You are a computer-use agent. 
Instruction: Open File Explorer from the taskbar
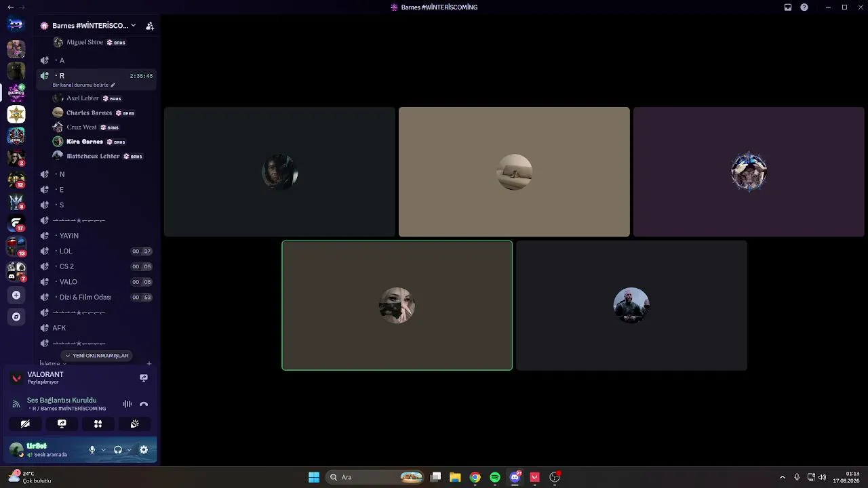[455, 477]
